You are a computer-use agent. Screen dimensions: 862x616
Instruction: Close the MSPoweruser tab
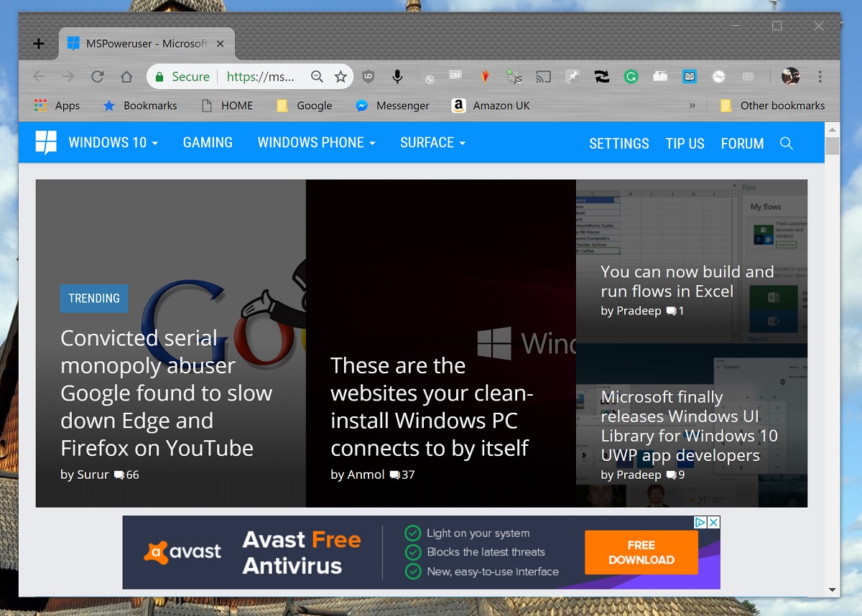coord(221,44)
